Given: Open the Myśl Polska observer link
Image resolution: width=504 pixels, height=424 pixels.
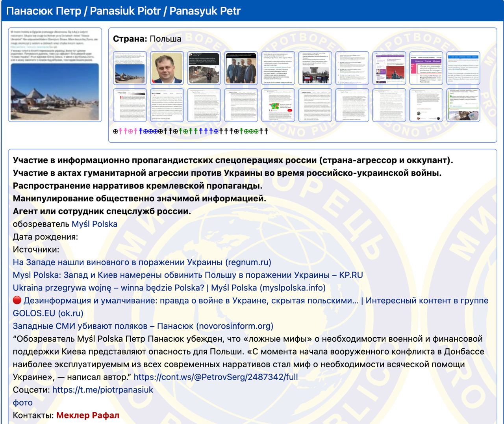Looking at the screenshot, I should click(94, 224).
